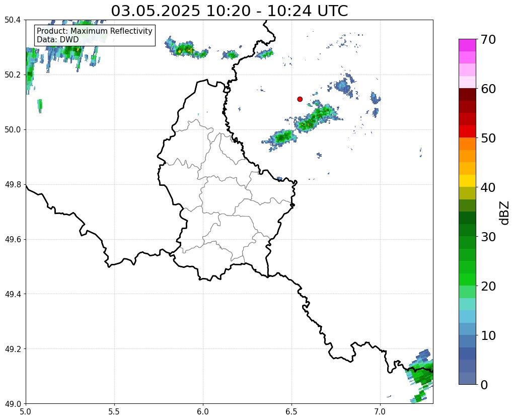Click longitude label 6.5 on x-axis
Viewport: 515px width, 420px height.
[x=291, y=411]
